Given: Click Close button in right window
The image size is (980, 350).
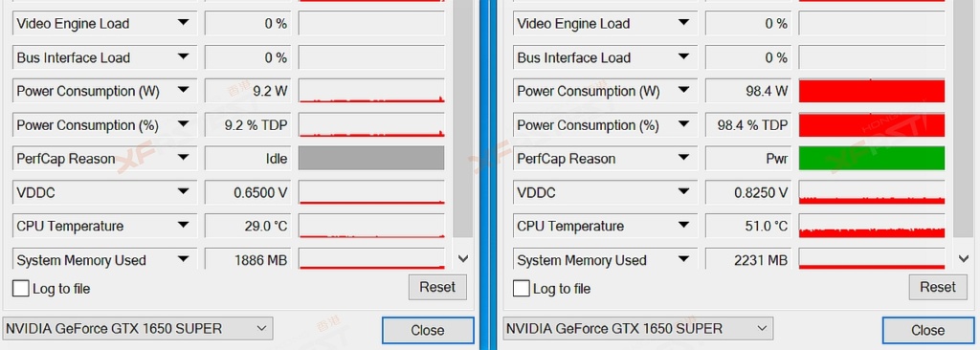Looking at the screenshot, I should click(x=928, y=331).
